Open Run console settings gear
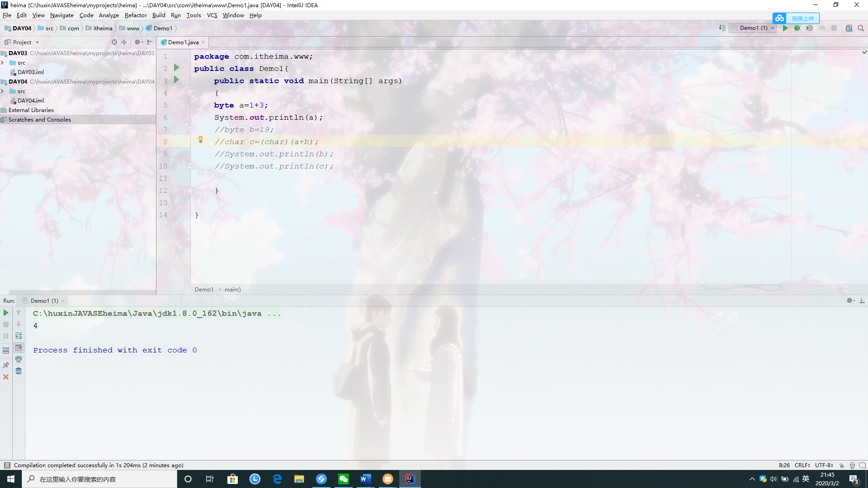Image resolution: width=868 pixels, height=488 pixels. [849, 300]
